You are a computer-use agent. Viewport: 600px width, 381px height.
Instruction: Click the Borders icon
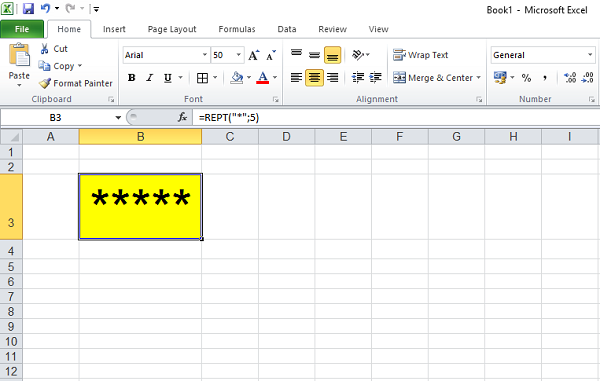coord(202,78)
